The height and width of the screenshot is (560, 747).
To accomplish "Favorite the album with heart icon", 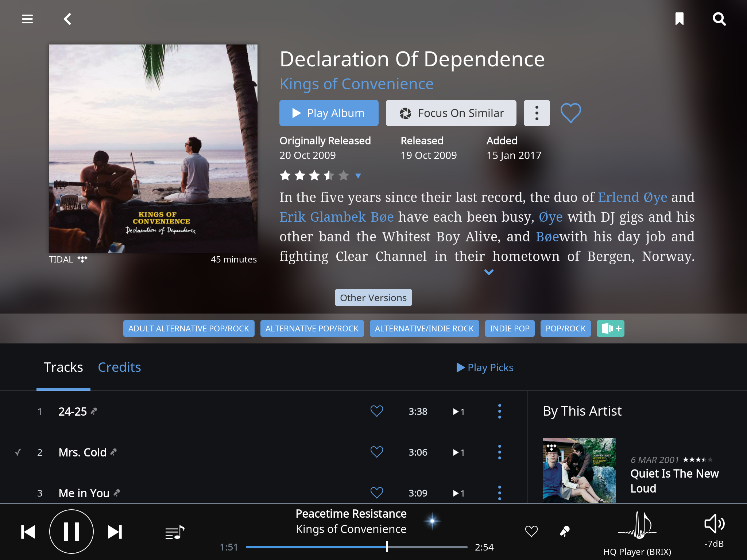I will [570, 113].
